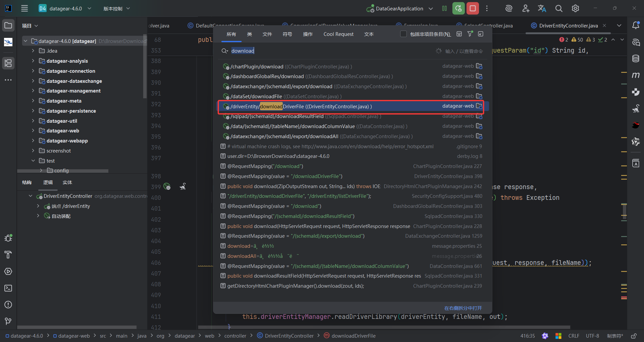Image resolution: width=644 pixels, height=342 pixels.
Task: Open the Structure tool window icon
Action: pyautogui.click(x=8, y=63)
